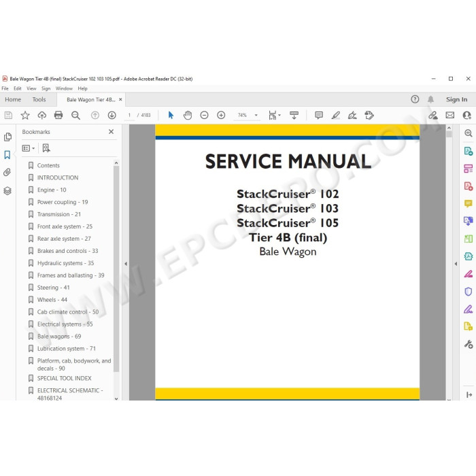Open the Edit menu

[17, 88]
